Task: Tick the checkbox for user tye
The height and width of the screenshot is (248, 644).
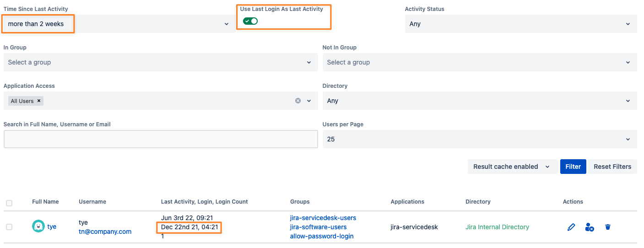Action: pyautogui.click(x=9, y=227)
